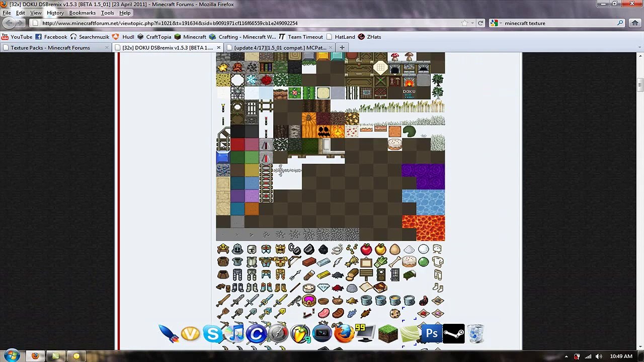This screenshot has width=644, height=362.
Task: Open the YouTube bookmark
Action: (17, 37)
